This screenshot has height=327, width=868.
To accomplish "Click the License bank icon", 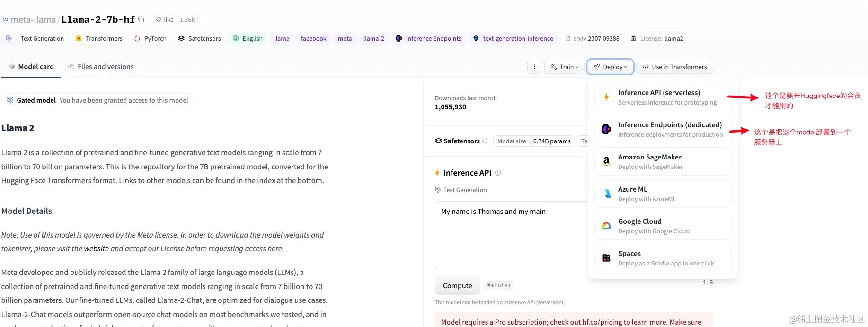I will point(634,38).
